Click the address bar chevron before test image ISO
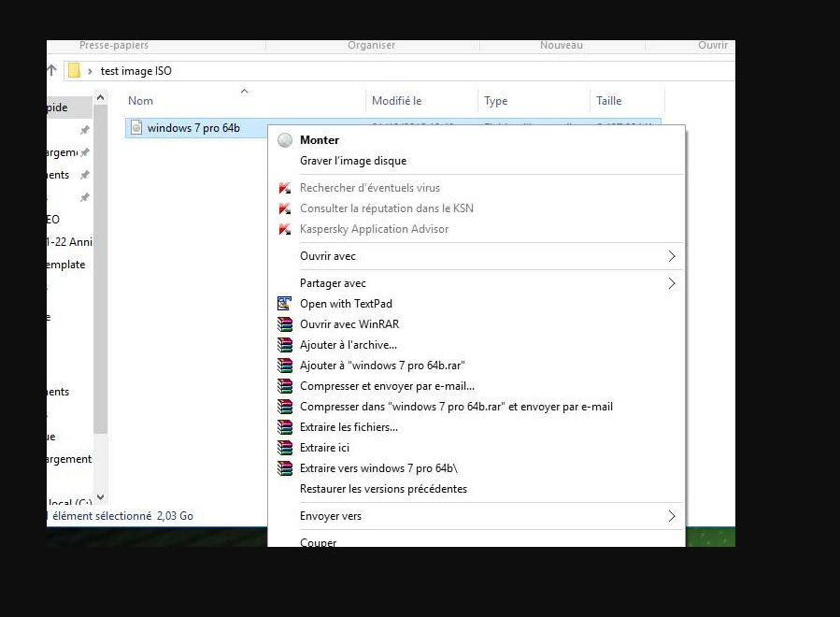 tap(90, 71)
